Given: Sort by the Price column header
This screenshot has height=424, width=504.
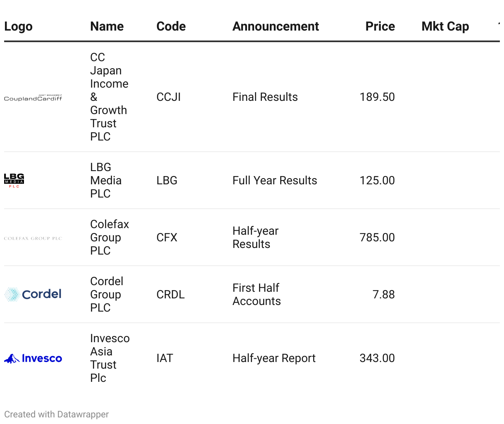Looking at the screenshot, I should click(x=380, y=26).
